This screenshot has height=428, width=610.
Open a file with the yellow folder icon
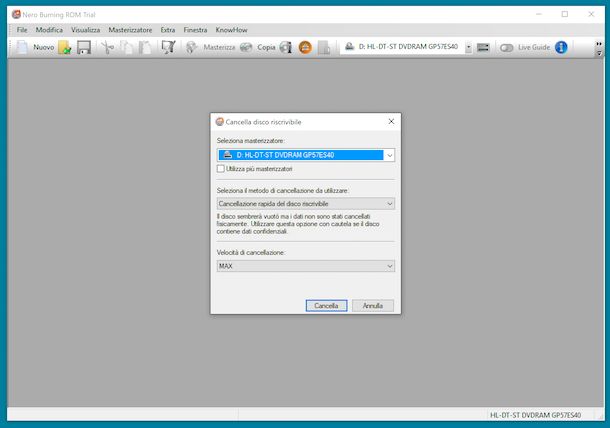click(65, 47)
